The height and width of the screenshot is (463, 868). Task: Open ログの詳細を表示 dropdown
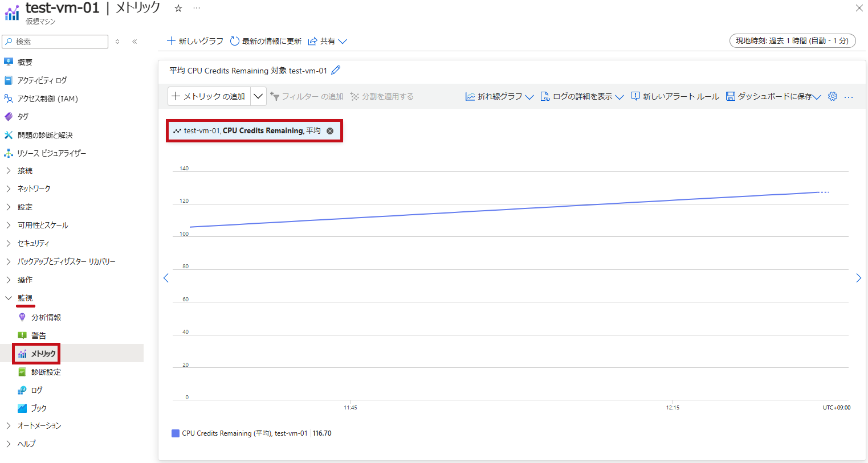point(582,97)
